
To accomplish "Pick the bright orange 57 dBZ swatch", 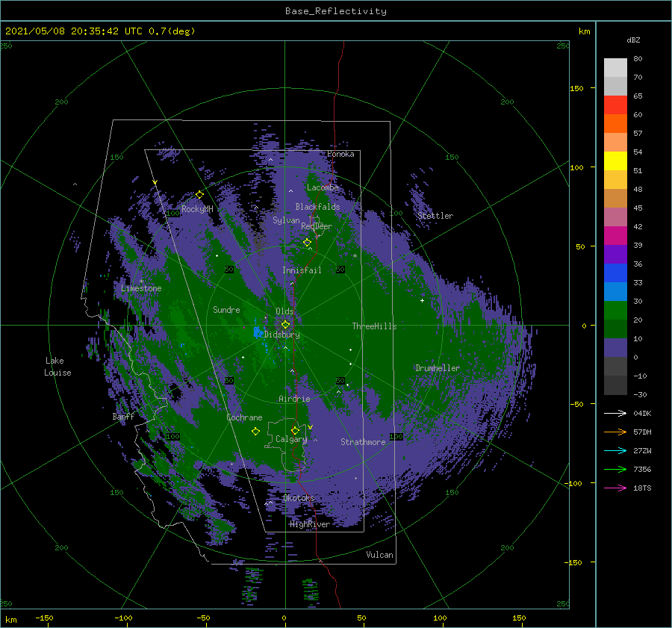I will coord(615,124).
